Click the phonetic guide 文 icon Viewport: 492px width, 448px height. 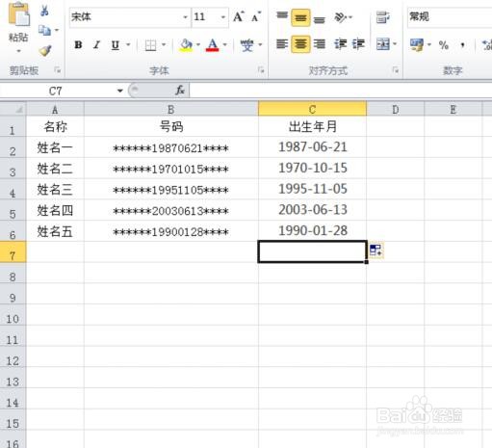(246, 45)
